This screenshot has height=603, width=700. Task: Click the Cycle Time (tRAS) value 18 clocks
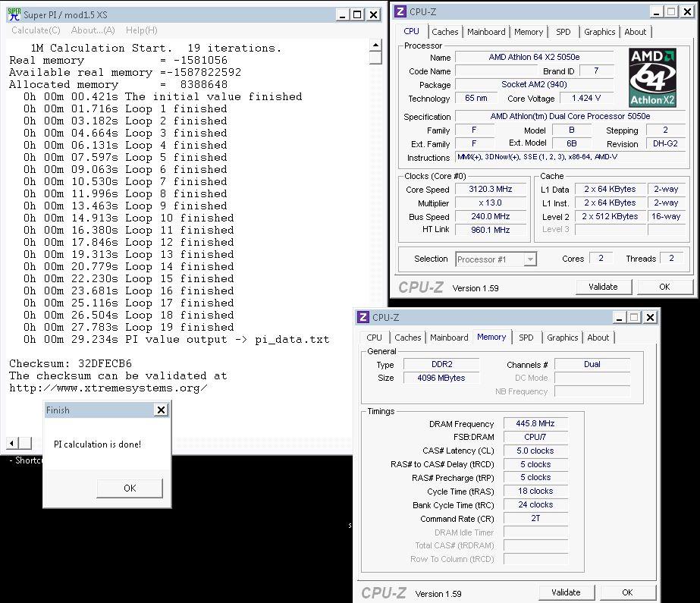pos(535,491)
